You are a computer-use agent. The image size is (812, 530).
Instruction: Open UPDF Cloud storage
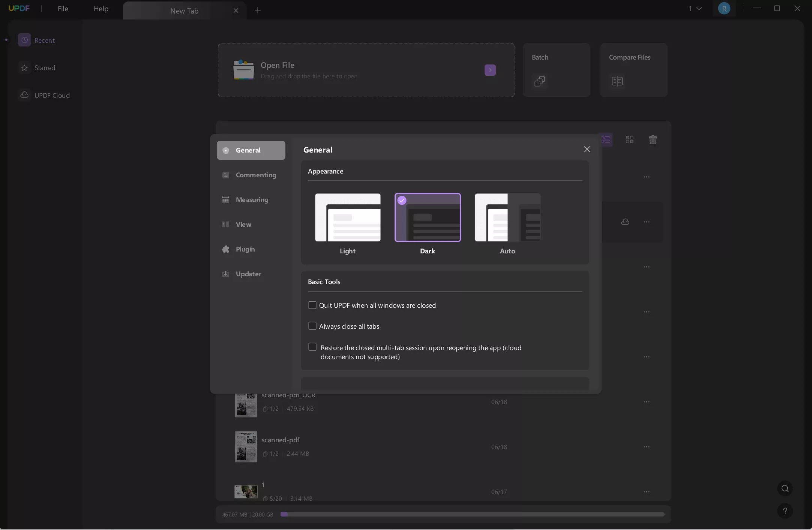pyautogui.click(x=44, y=95)
